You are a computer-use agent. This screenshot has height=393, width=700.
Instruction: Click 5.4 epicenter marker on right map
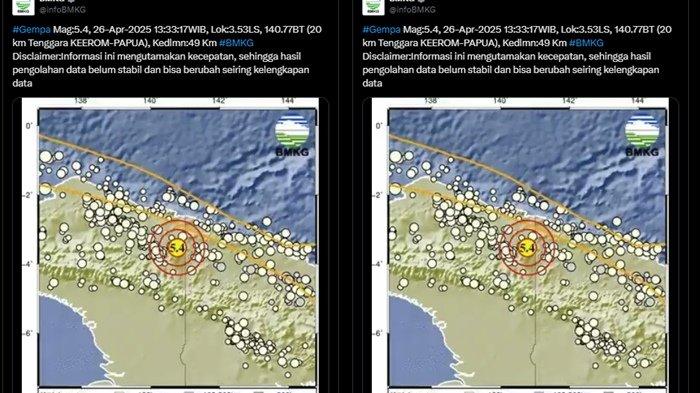tap(527, 247)
